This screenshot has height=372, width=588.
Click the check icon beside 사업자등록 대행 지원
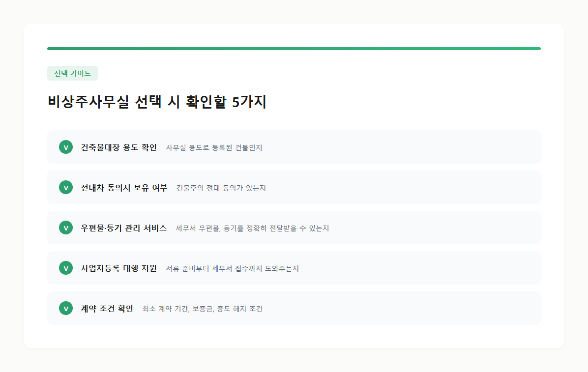(x=66, y=268)
